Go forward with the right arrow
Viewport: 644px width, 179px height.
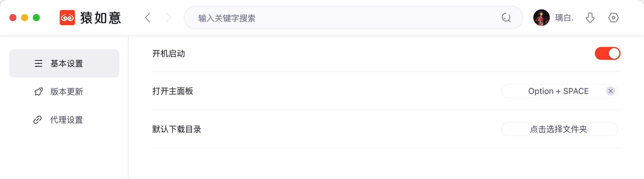168,18
